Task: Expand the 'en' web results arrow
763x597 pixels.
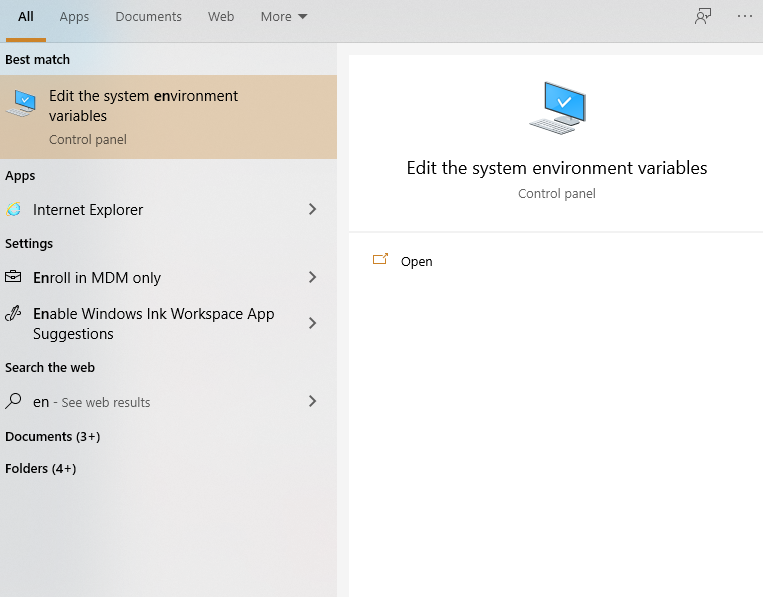Action: pos(312,402)
